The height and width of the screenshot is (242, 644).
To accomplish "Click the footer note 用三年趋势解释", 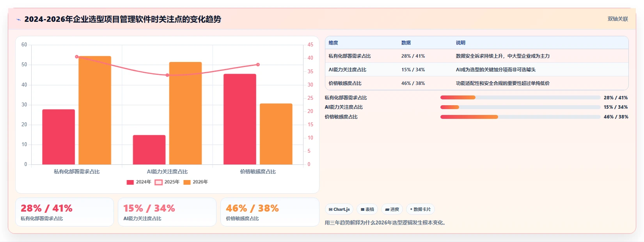I will (x=385, y=223).
